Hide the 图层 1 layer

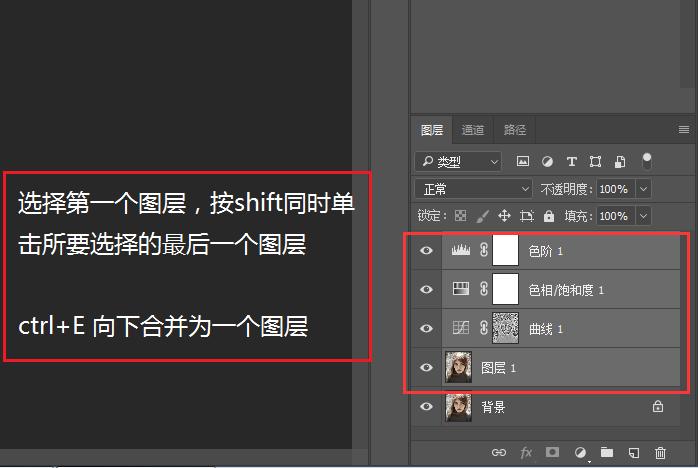(426, 367)
